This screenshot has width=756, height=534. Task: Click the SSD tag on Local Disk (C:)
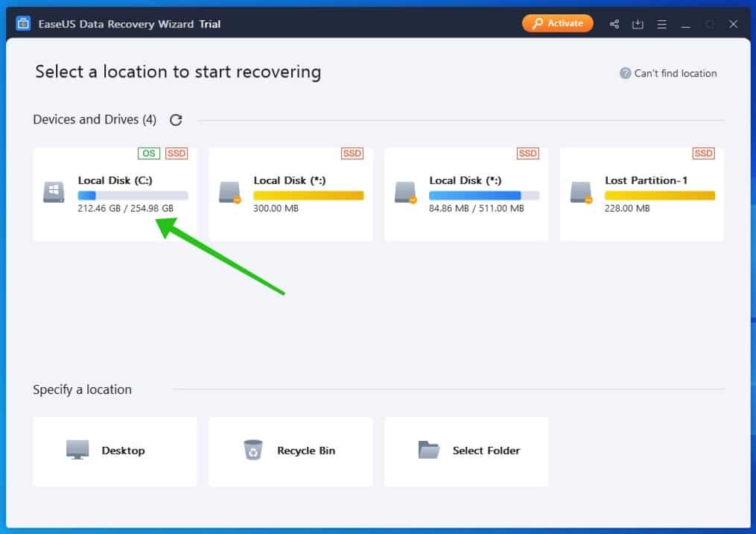point(177,153)
